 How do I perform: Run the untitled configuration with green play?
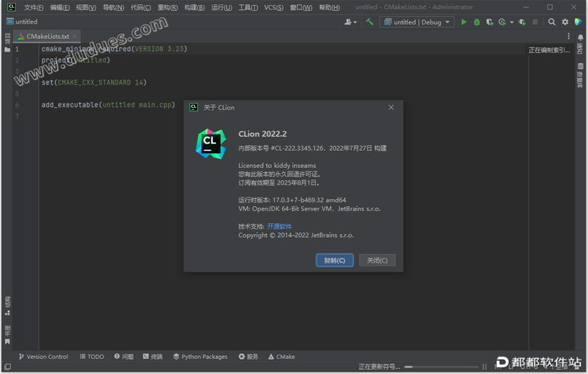[x=464, y=22]
